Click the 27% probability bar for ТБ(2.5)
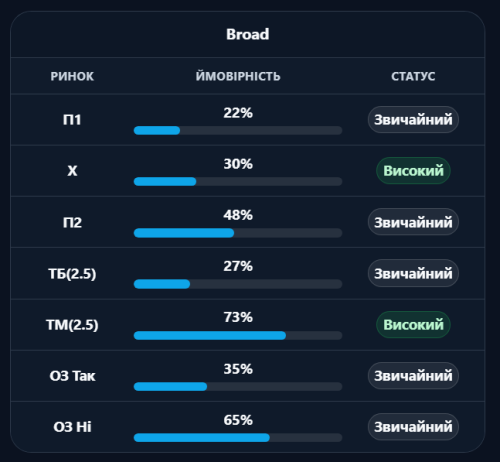This screenshot has width=500, height=462. (238, 284)
